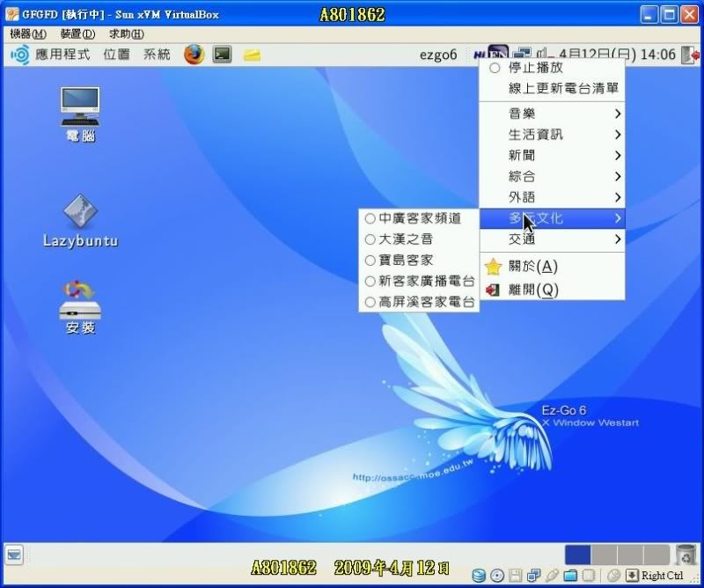This screenshot has width=704, height=588.
Task: Click the logout door icon in panel
Action: click(691, 55)
